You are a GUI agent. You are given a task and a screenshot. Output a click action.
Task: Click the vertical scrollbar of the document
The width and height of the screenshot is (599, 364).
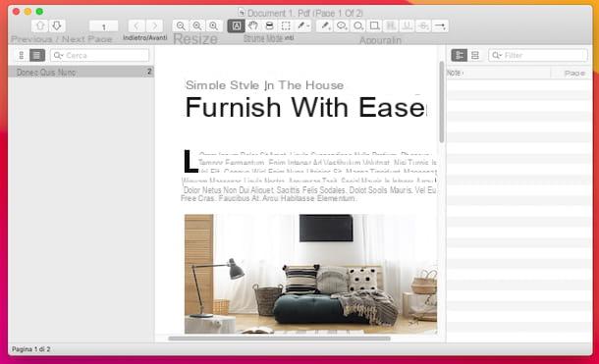pyautogui.click(x=442, y=102)
